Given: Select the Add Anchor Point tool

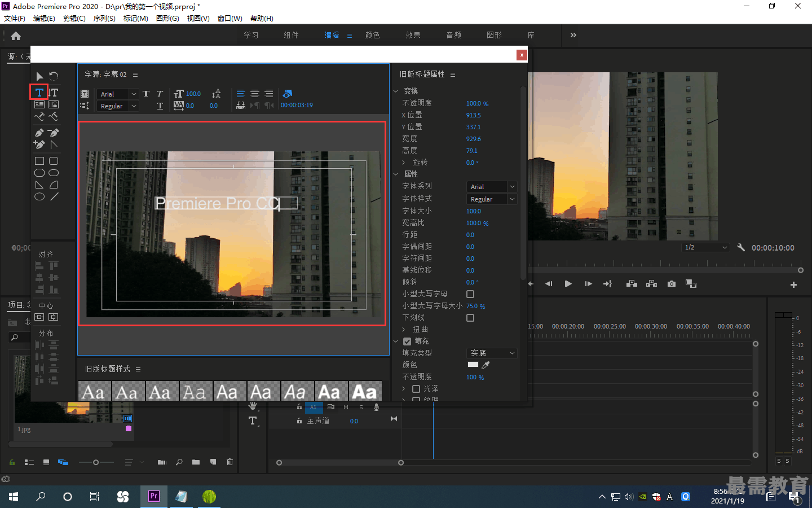Looking at the screenshot, I should pos(39,144).
